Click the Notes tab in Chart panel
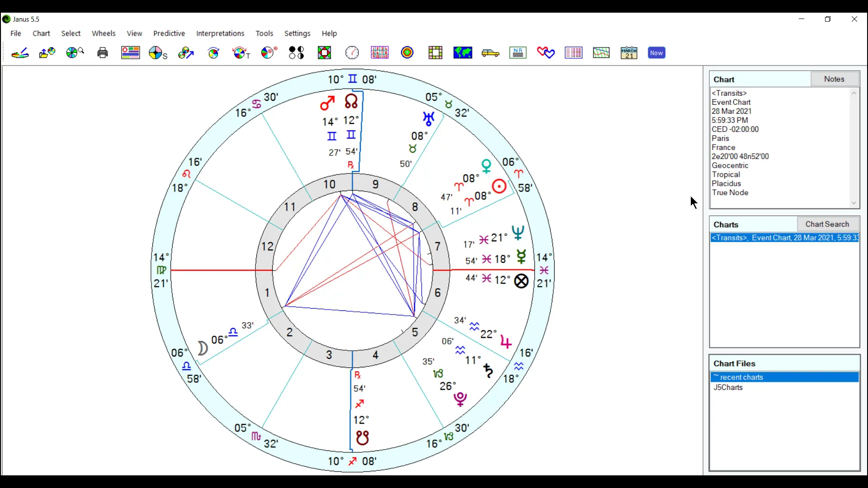The width and height of the screenshot is (868, 488). pos(835,78)
